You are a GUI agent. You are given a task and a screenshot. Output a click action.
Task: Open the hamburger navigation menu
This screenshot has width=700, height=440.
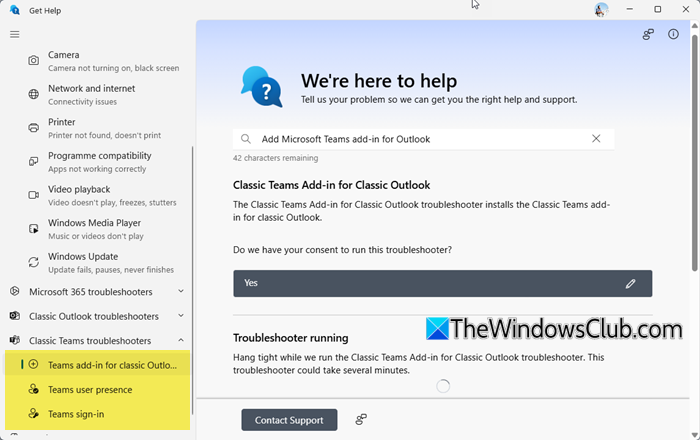15,34
